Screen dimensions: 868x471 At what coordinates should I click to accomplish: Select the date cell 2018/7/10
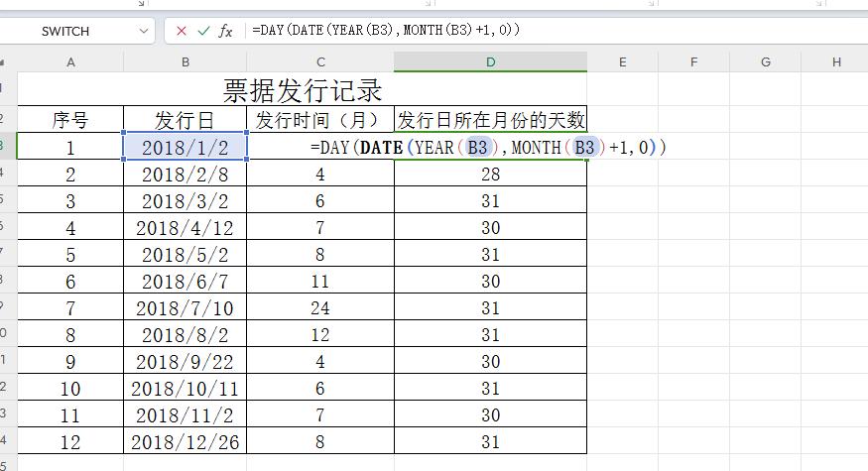coord(185,307)
